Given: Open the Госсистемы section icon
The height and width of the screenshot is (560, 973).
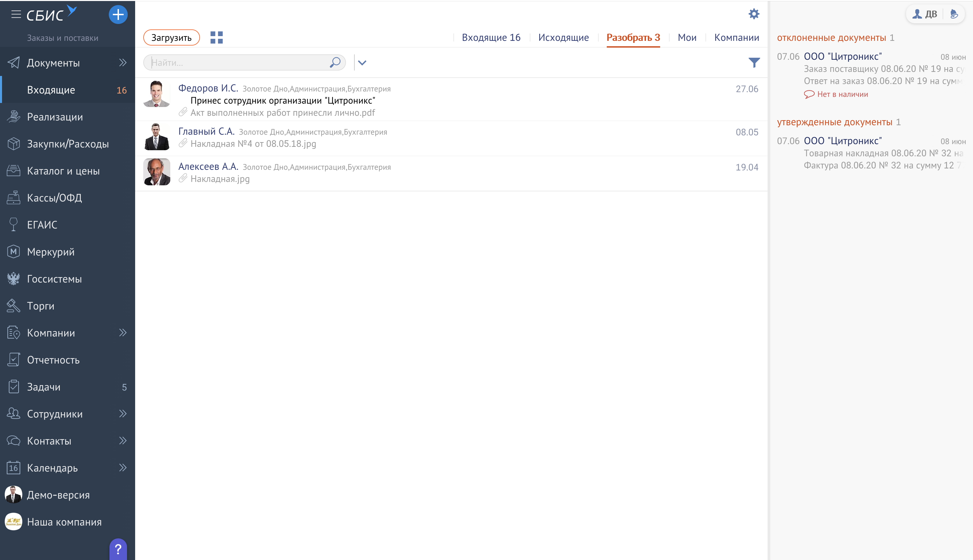Looking at the screenshot, I should pyautogui.click(x=14, y=278).
